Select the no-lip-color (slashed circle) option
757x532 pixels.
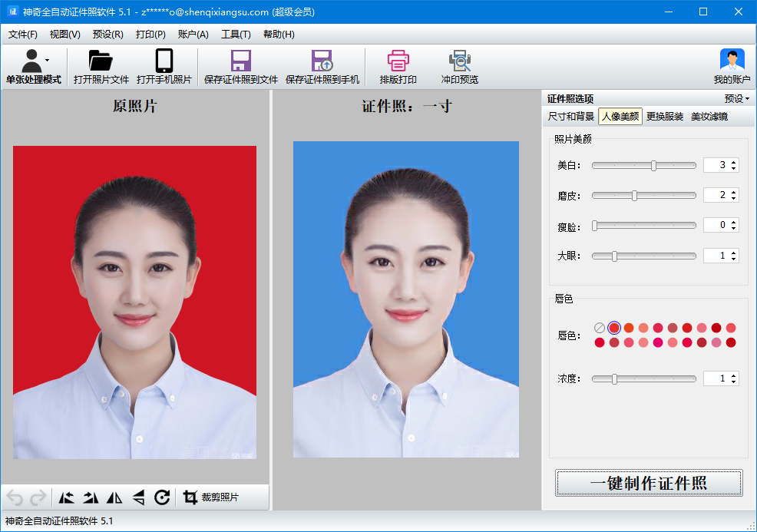(600, 328)
